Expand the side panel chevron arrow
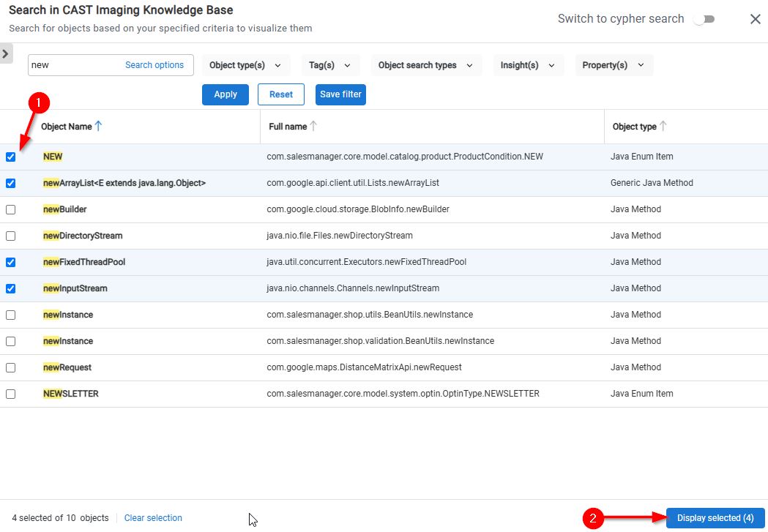This screenshot has width=768, height=532. coord(5,53)
